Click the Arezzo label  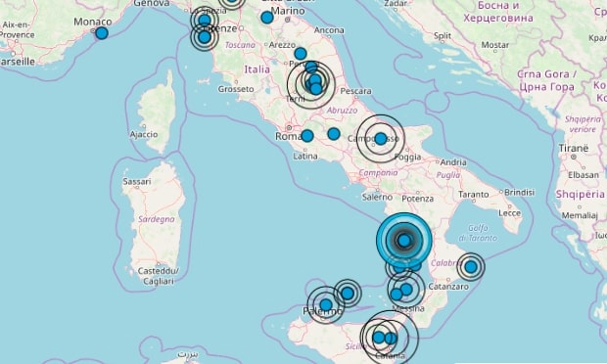point(282,45)
